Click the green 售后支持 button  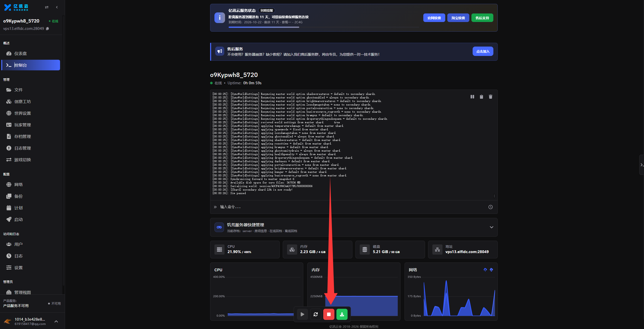[x=482, y=18]
